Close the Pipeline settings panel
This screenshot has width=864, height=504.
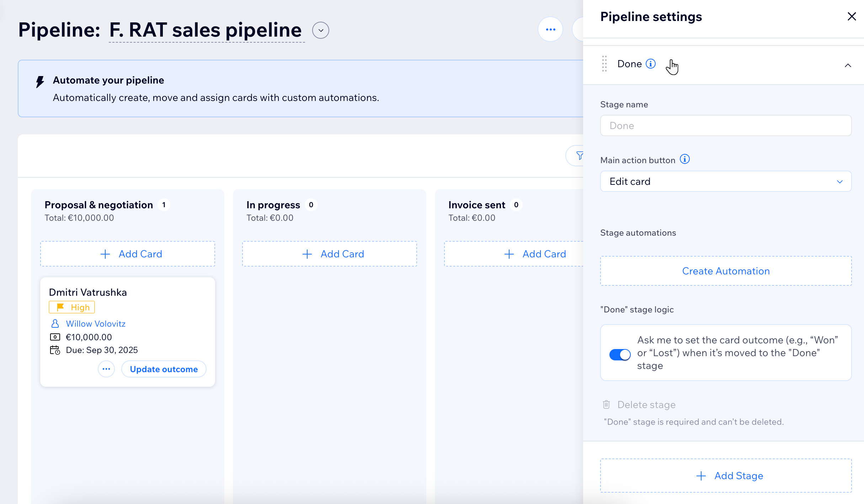pyautogui.click(x=852, y=16)
